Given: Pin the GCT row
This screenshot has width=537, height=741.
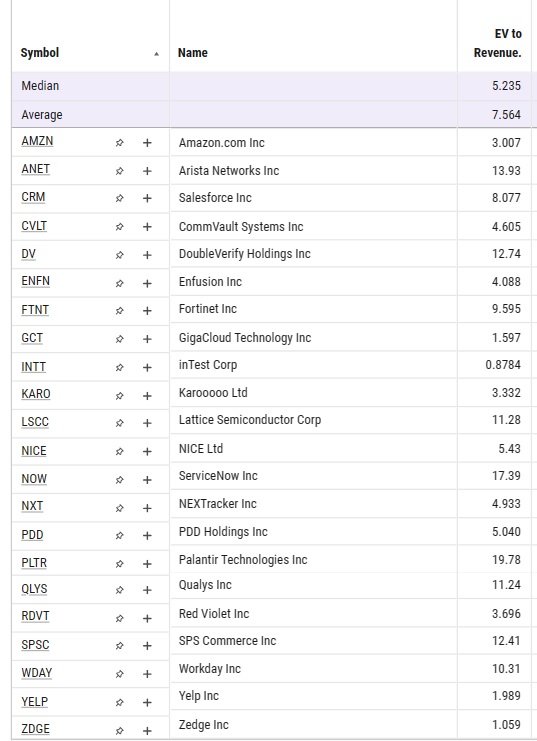Looking at the screenshot, I should 120,339.
